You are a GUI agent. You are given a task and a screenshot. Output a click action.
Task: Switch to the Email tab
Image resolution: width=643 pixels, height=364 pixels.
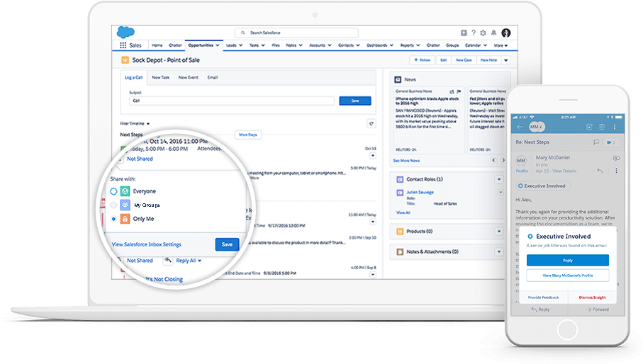213,77
